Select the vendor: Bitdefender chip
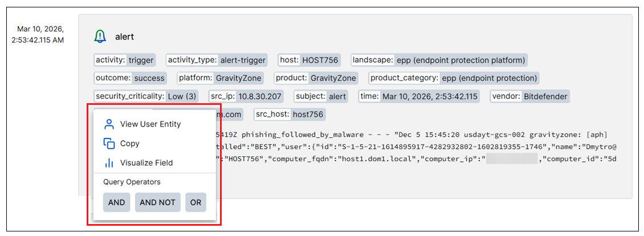Image resolution: width=644 pixels, height=236 pixels. [530, 96]
